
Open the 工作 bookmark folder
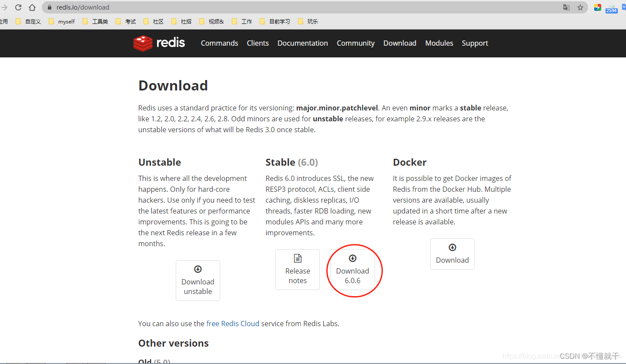pos(242,21)
